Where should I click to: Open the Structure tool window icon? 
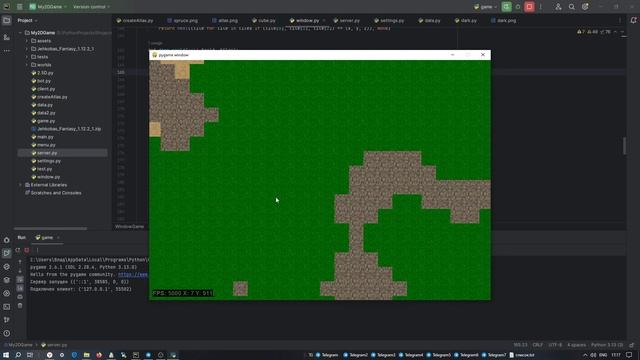(7, 38)
